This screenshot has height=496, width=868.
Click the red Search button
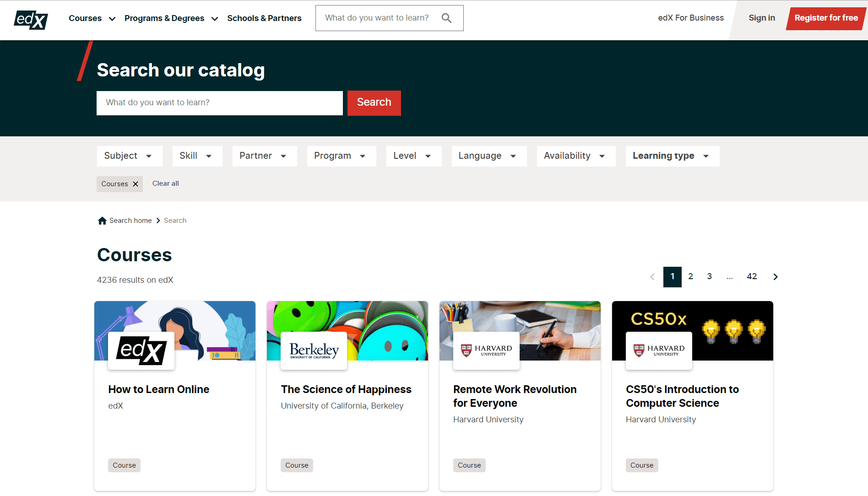[x=374, y=102]
